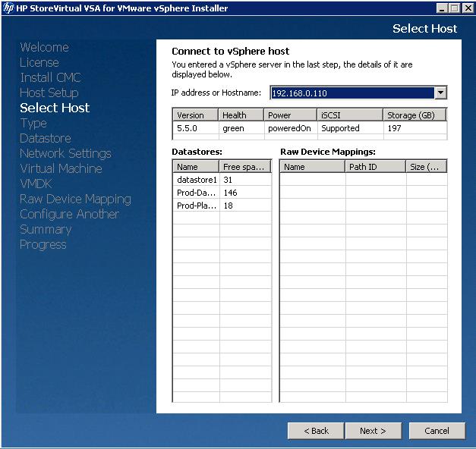Go to Configure Another step
This screenshot has width=476, height=449.
(x=69, y=214)
